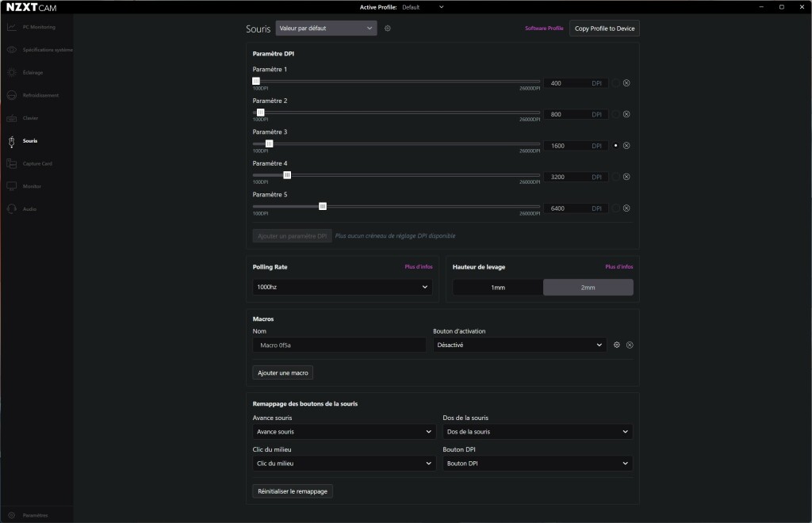Remove Paramètre 5 with its delete icon

click(626, 208)
